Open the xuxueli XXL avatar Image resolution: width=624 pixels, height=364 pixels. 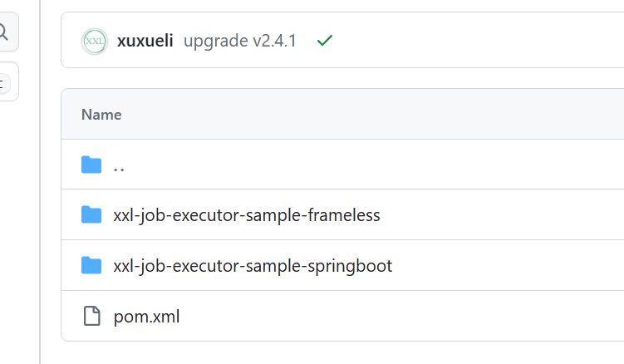point(95,41)
